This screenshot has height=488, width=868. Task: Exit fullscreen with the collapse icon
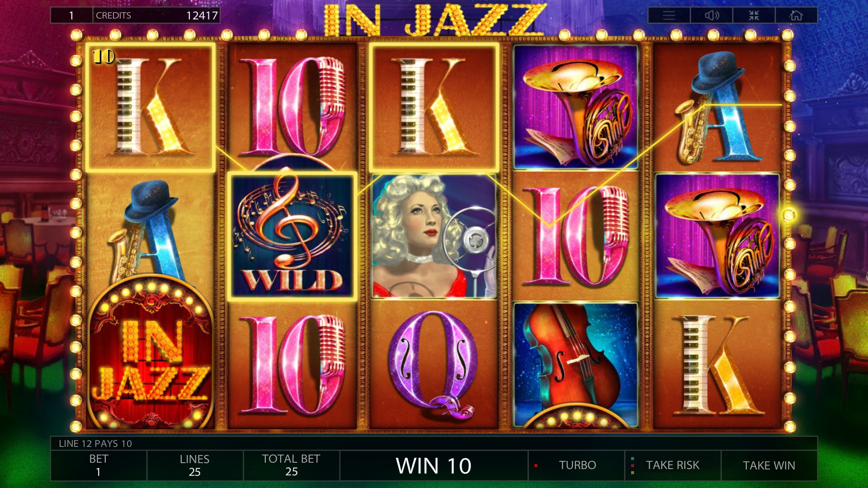(754, 15)
